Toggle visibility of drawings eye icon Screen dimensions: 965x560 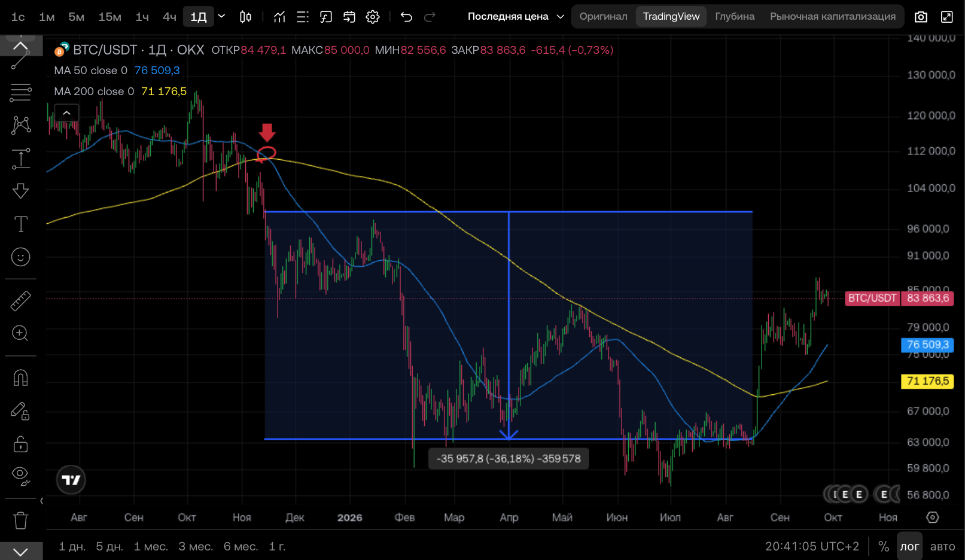point(20,476)
